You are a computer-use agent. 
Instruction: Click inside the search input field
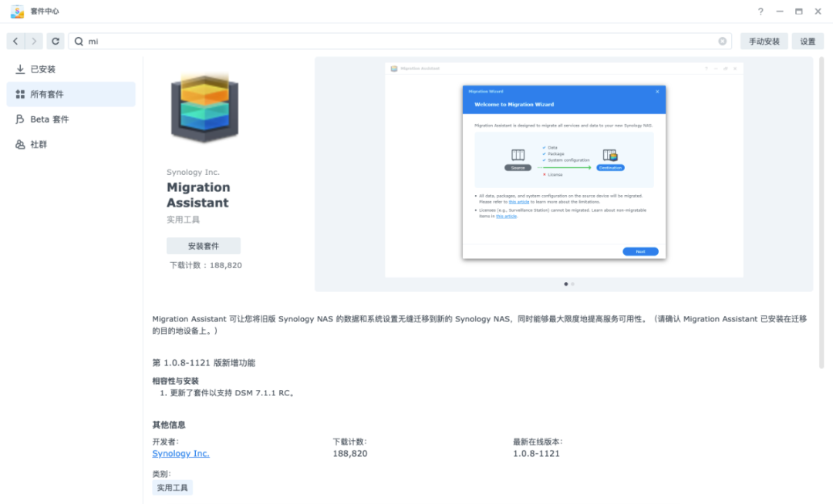point(309,41)
